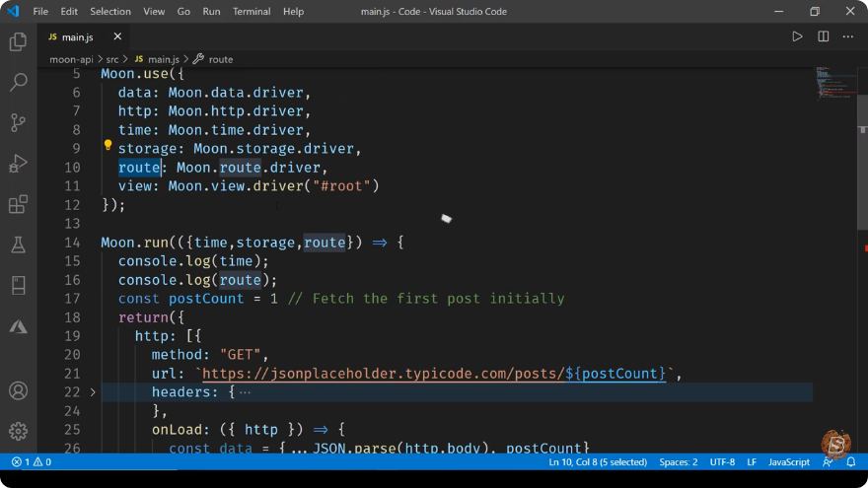Select JavaScript language mode in status bar
Viewport: 868px width, 488px height.
789,462
